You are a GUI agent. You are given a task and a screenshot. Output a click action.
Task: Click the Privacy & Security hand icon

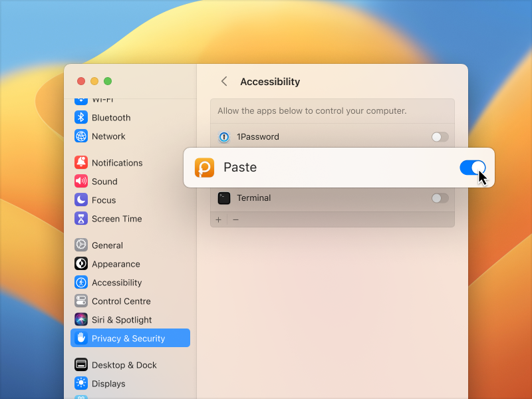[80, 338]
